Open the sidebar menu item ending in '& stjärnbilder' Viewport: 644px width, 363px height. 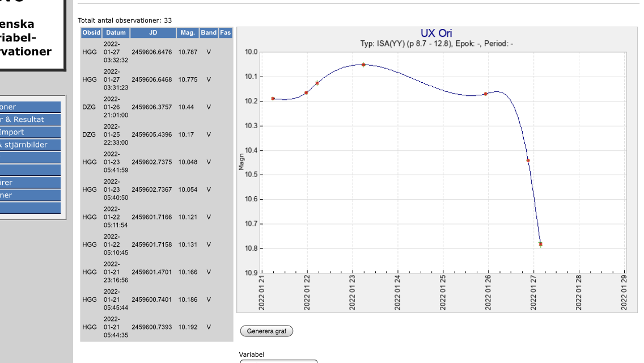pos(30,145)
